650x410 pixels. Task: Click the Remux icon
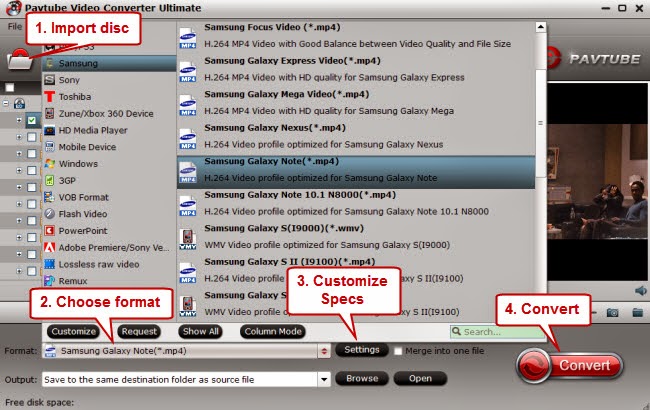click(x=49, y=281)
